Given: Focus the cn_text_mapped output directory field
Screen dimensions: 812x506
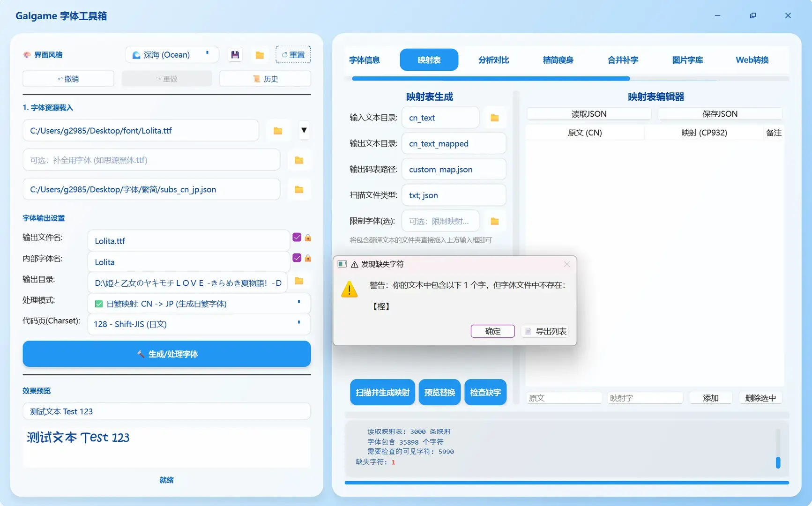Looking at the screenshot, I should (x=454, y=143).
